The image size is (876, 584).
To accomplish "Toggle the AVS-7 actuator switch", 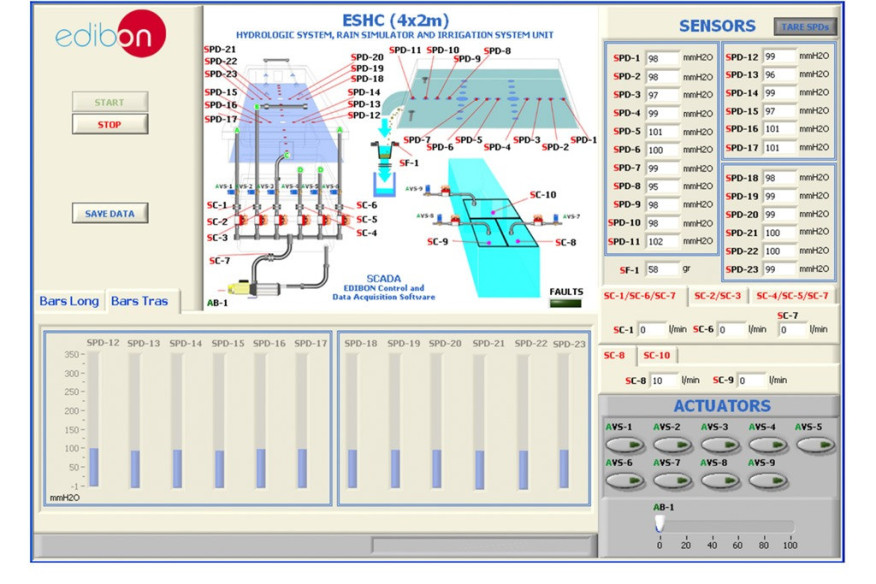I will 673,481.
